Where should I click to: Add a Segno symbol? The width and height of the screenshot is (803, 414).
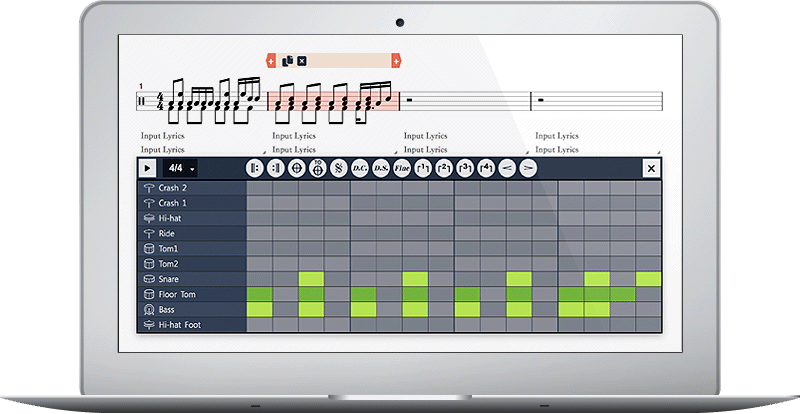[338, 169]
